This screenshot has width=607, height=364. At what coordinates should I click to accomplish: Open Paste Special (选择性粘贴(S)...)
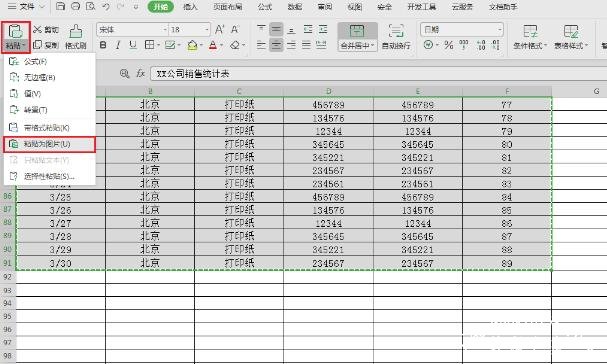click(x=49, y=176)
